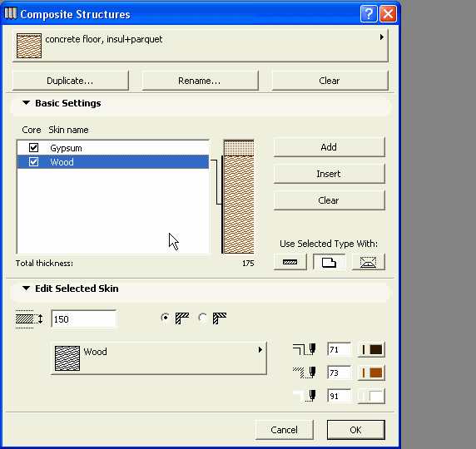Click the Duplicate... button
Viewport: 476px width, 449px height.
(x=71, y=81)
